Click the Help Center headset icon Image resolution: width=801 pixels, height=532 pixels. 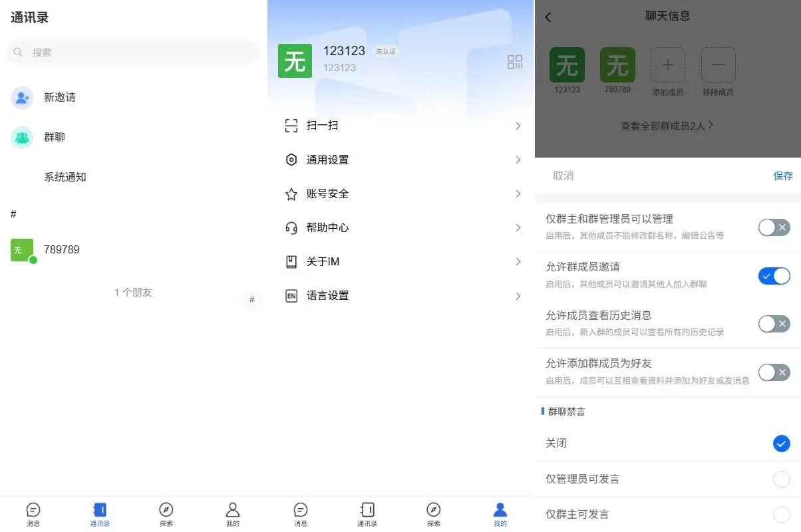tap(291, 228)
